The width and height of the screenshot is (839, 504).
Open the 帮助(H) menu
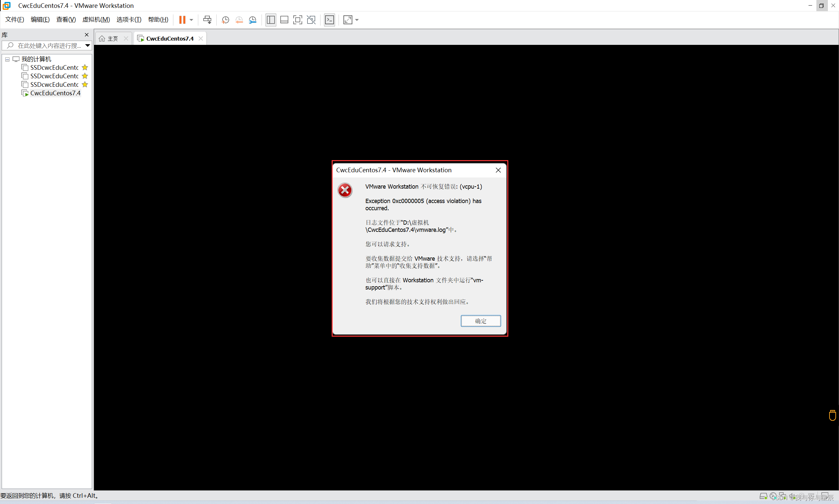[158, 19]
